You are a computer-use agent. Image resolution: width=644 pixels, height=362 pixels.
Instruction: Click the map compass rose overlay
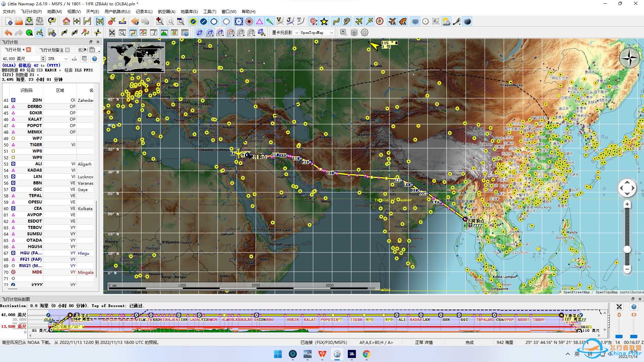click(629, 58)
